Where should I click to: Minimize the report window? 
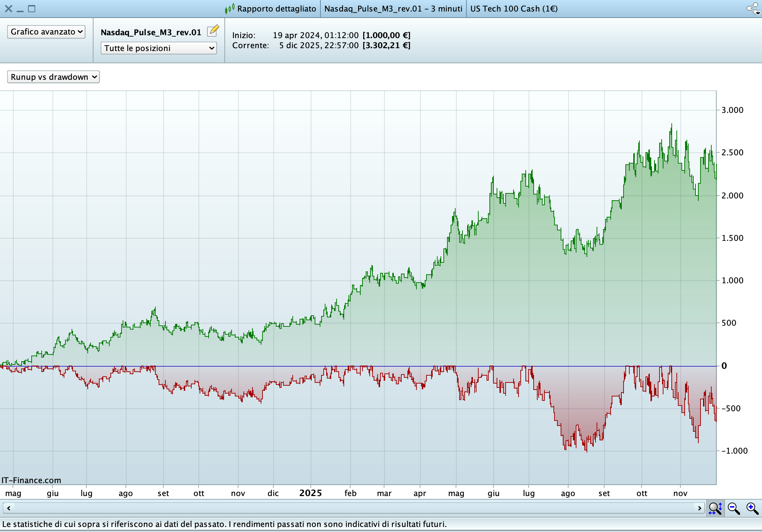(x=20, y=10)
